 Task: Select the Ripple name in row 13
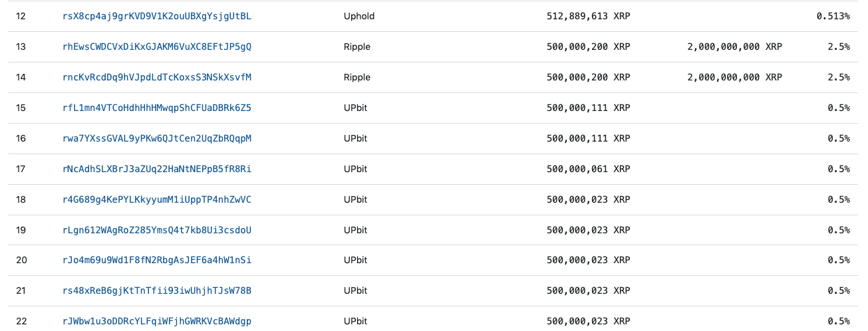[357, 47]
